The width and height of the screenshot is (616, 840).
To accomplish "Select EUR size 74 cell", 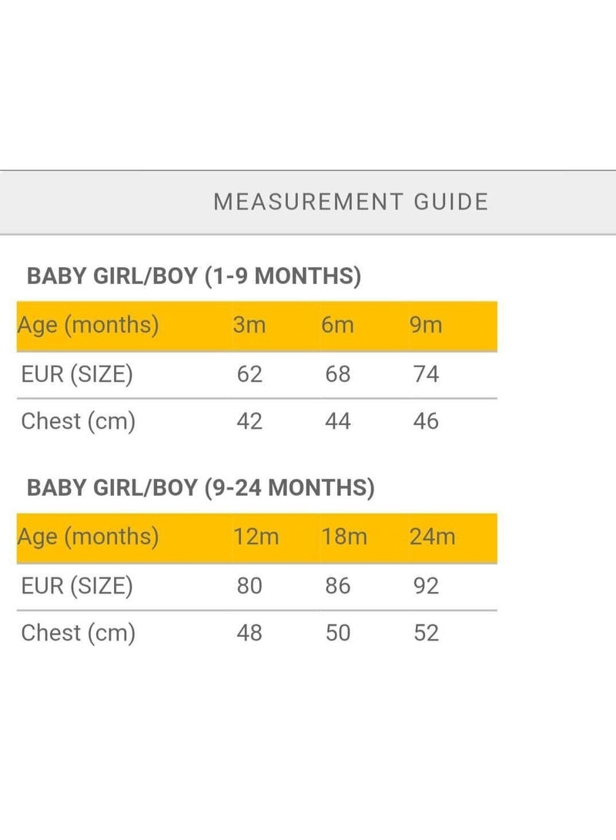I will (426, 374).
